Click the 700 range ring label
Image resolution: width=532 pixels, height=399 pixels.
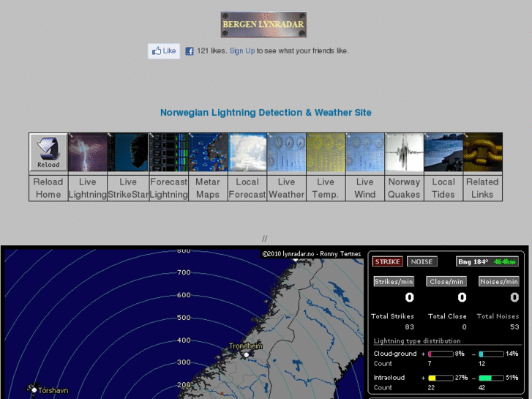(184, 272)
